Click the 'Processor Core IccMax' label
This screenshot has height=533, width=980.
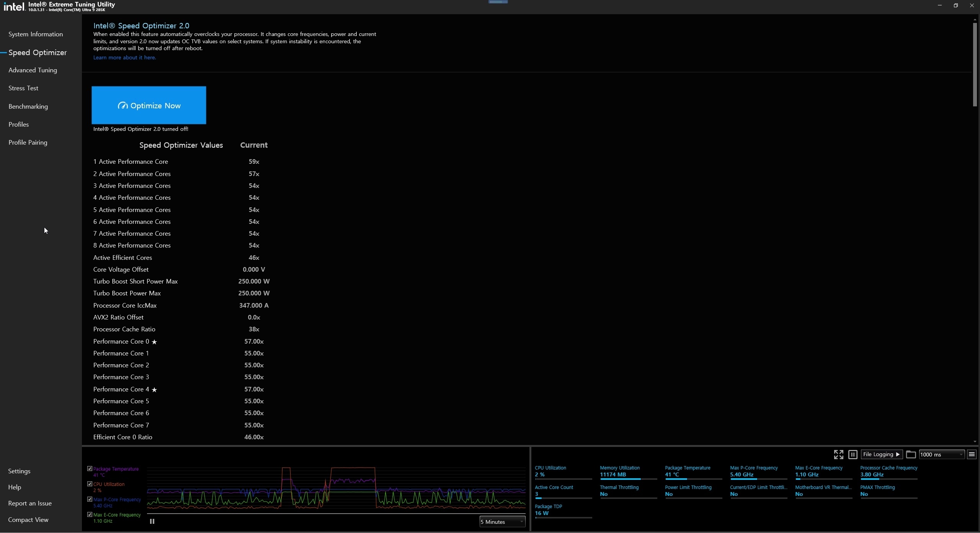pyautogui.click(x=125, y=305)
